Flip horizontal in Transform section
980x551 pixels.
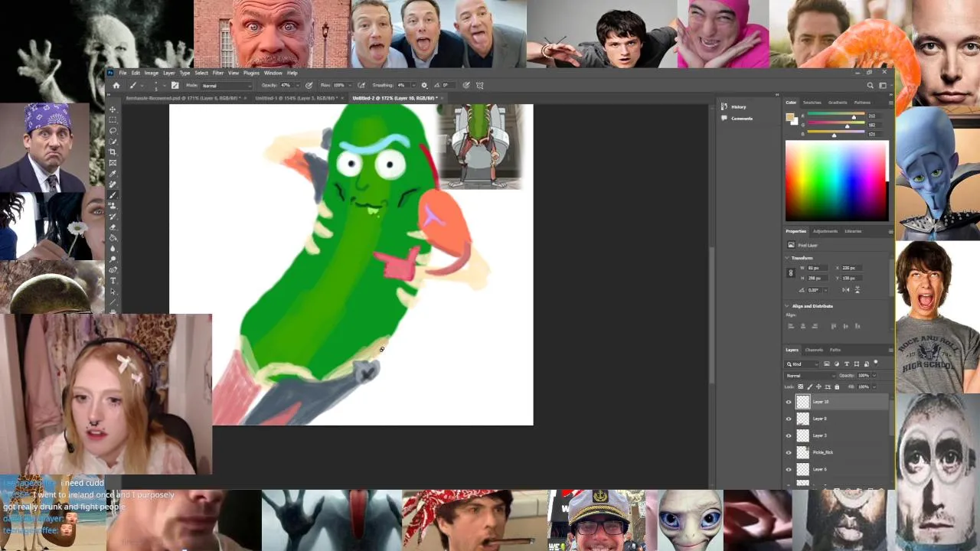click(846, 290)
